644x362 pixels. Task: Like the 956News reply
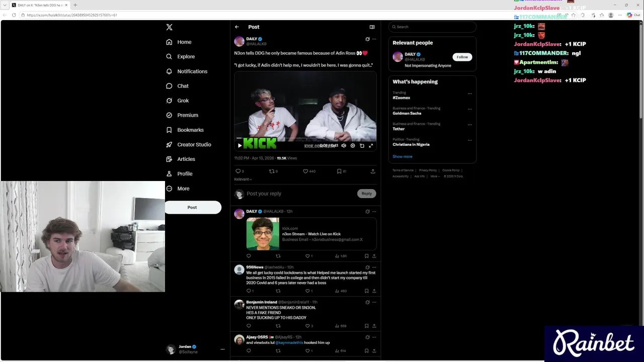click(x=308, y=291)
